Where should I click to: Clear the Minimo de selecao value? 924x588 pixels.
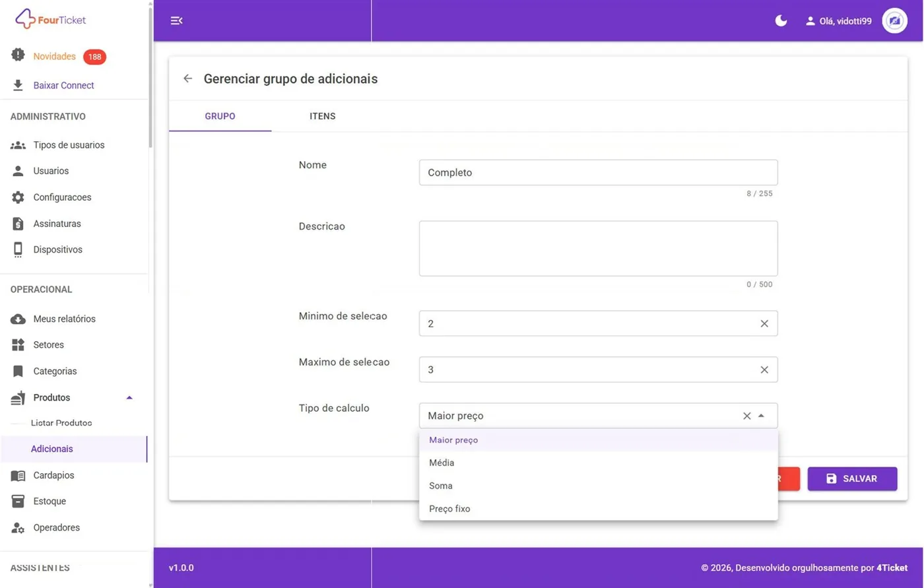(x=764, y=323)
